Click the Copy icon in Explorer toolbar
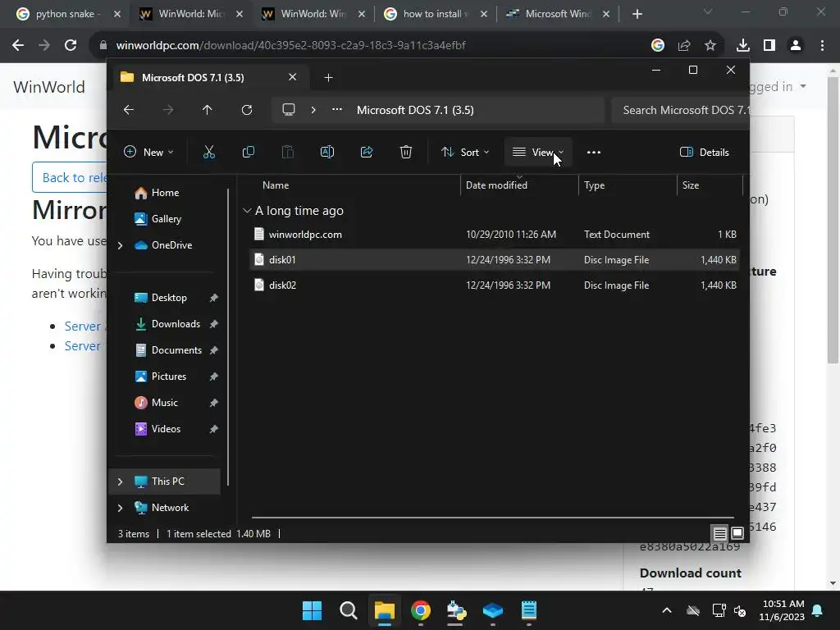840x630 pixels. coord(248,152)
